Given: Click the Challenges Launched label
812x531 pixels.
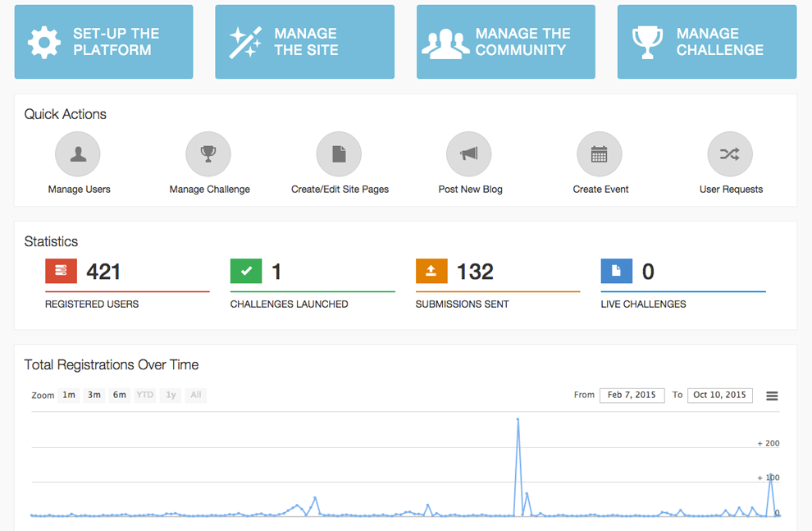Looking at the screenshot, I should tap(289, 304).
